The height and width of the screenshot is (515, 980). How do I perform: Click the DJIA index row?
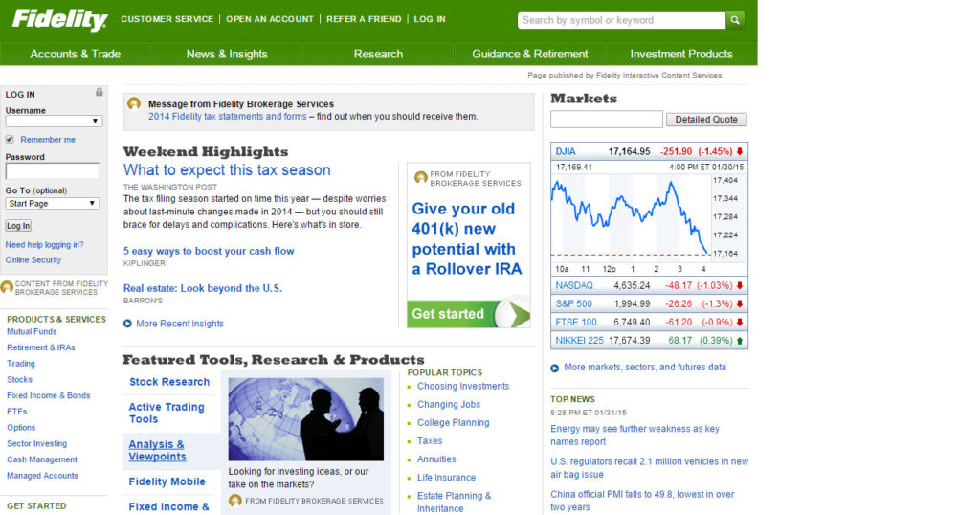[x=650, y=151]
